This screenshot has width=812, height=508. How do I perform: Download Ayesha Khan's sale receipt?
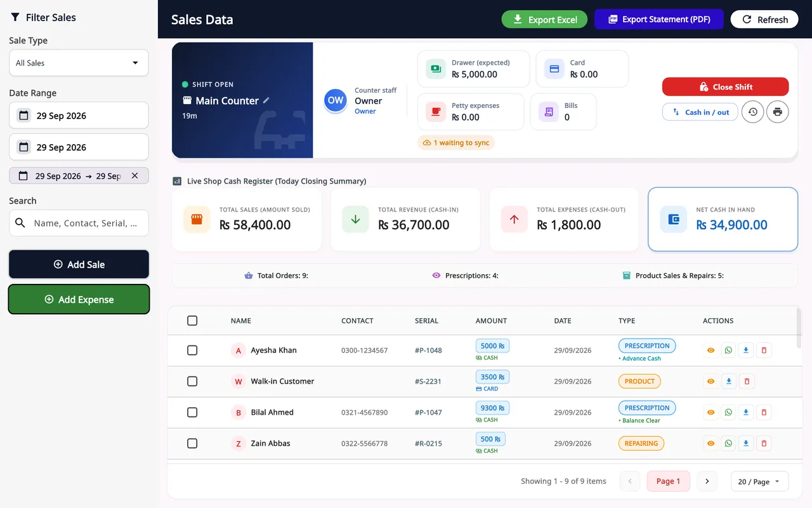tap(746, 350)
